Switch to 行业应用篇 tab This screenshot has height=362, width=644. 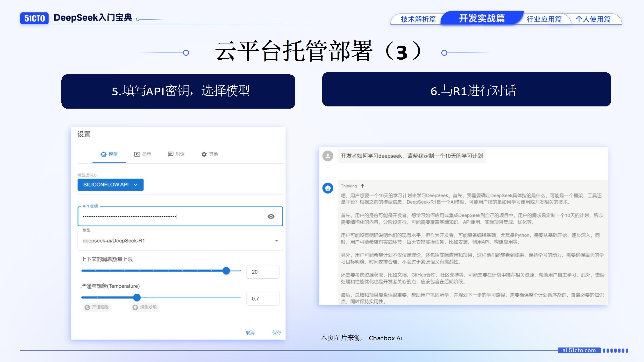point(544,19)
